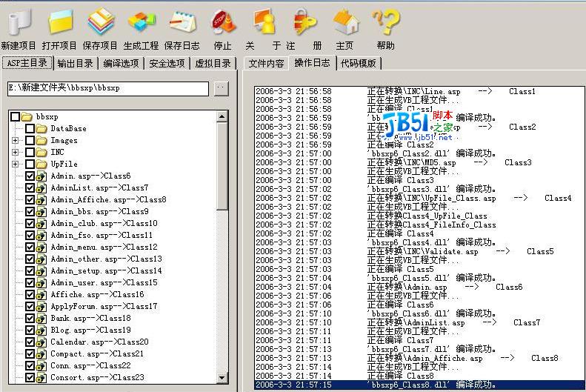Click the AdminList.asp file icon
586x392 pixels.
coord(41,188)
